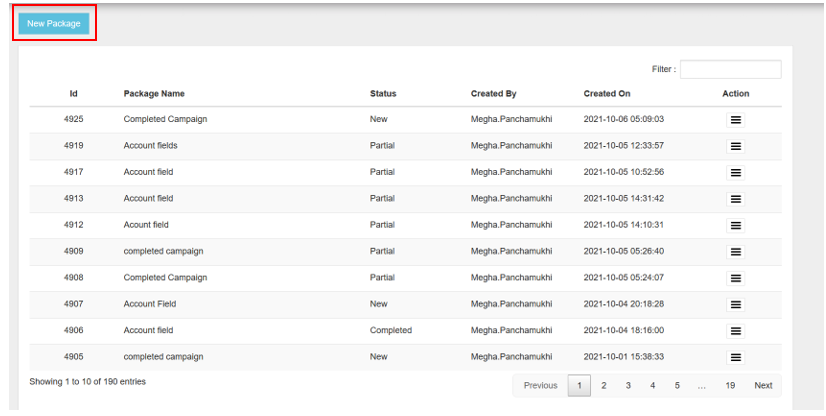Image resolution: width=826 pixels, height=416 pixels.
Task: Open action menu for package 4913
Action: (x=735, y=199)
